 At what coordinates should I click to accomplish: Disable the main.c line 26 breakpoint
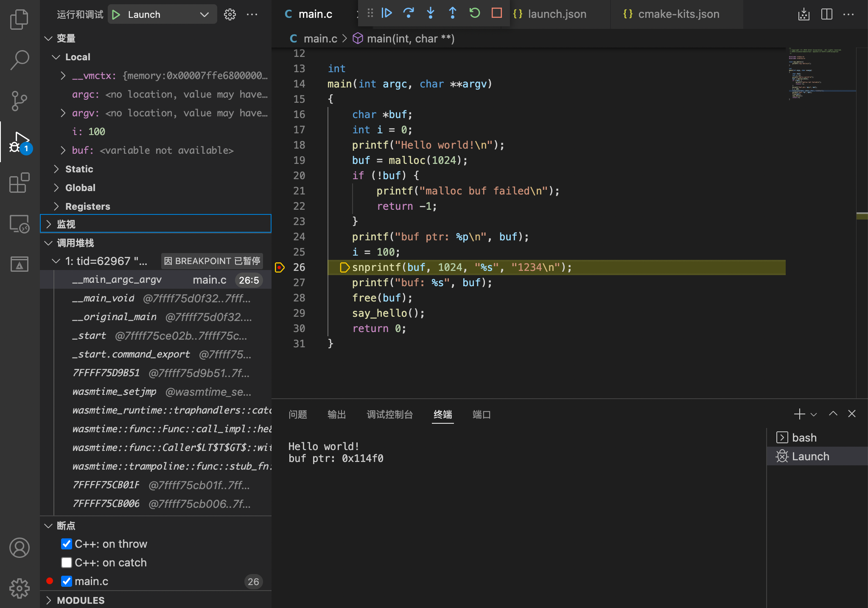(x=67, y=581)
